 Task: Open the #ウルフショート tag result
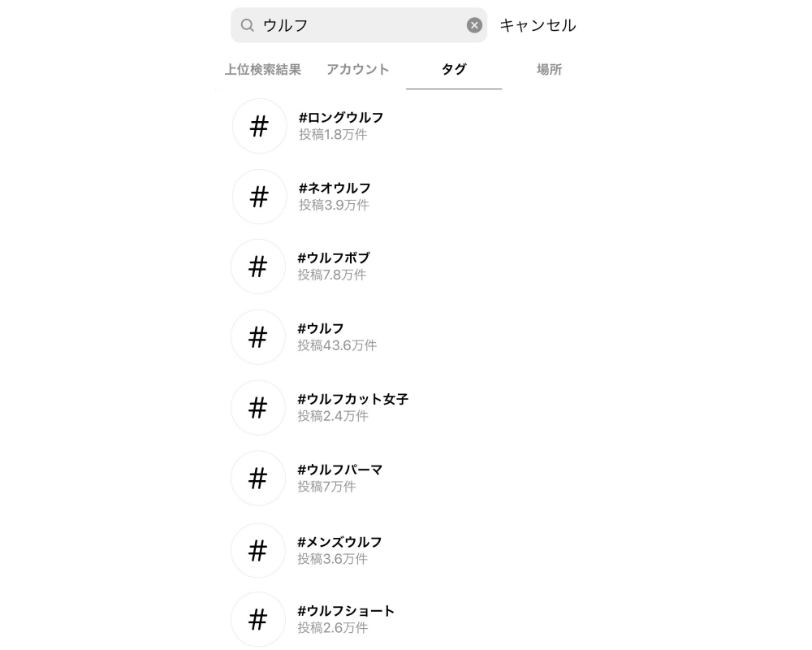coord(404,619)
